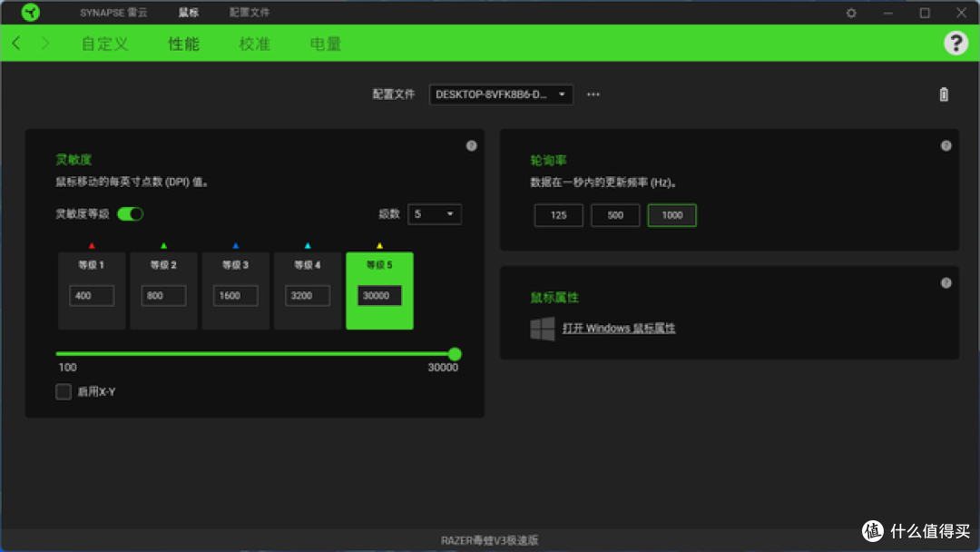The width and height of the screenshot is (980, 552).
Task: Go forward with right arrow
Action: coord(45,44)
